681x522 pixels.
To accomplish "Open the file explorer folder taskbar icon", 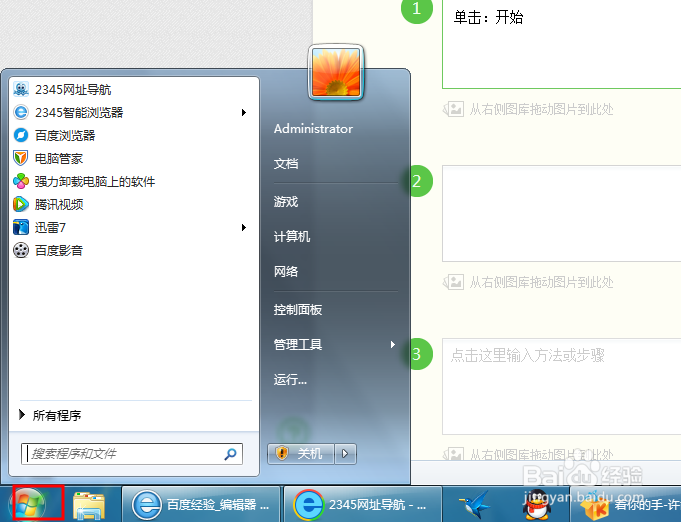I will click(89, 506).
